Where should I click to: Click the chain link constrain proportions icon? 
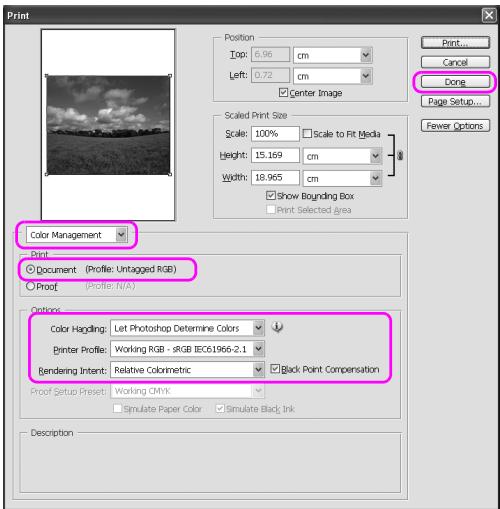click(x=400, y=155)
